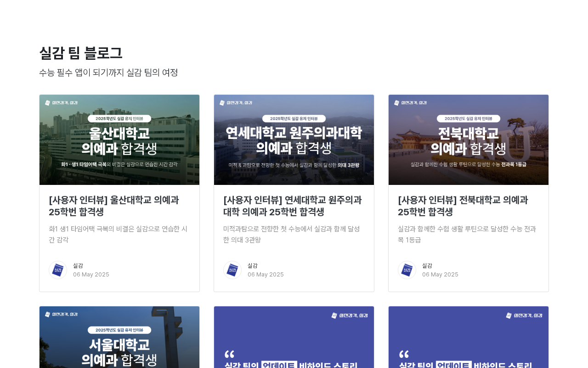Click the 실감 author avatar on Yonsei Wonju post

coord(232,270)
